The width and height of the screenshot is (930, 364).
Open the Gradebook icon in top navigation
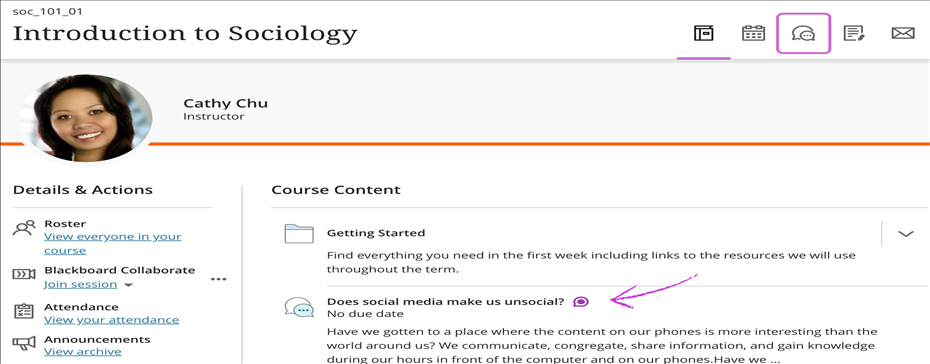(x=853, y=33)
